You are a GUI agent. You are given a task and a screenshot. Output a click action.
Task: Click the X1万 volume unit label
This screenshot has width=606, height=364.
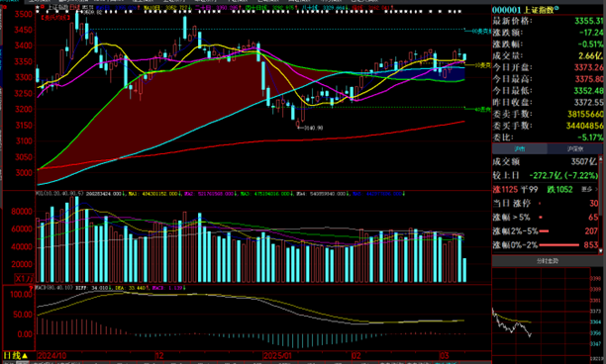click(x=24, y=278)
